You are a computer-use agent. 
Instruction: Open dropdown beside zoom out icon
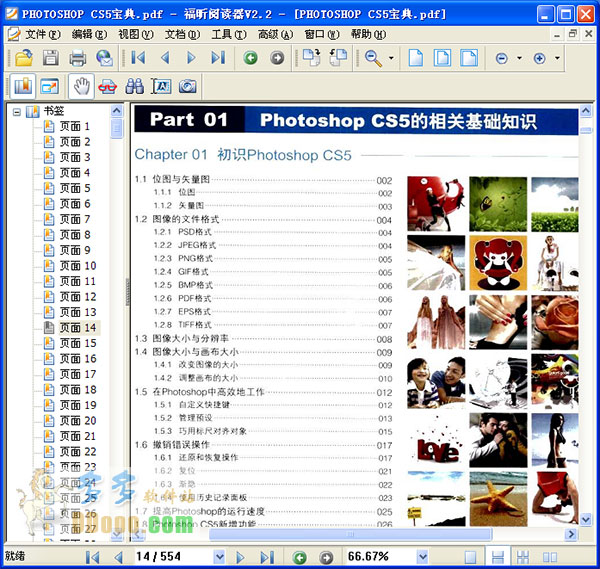click(x=519, y=58)
